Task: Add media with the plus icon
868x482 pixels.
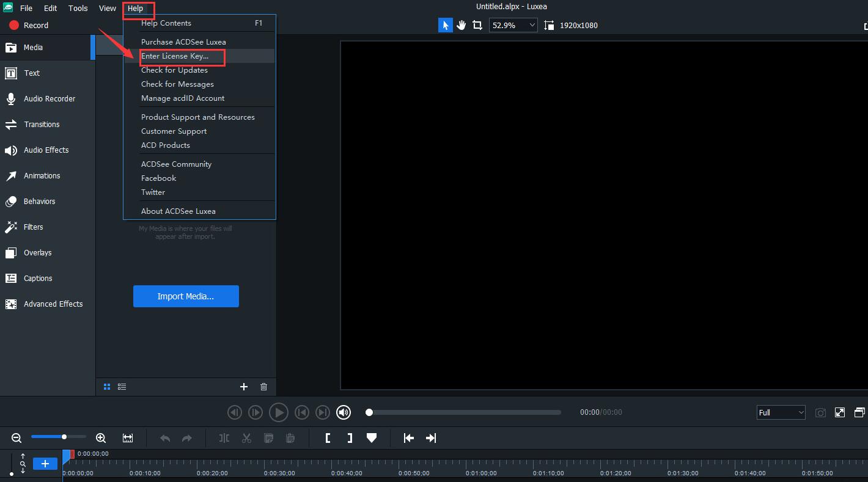Action: [244, 387]
